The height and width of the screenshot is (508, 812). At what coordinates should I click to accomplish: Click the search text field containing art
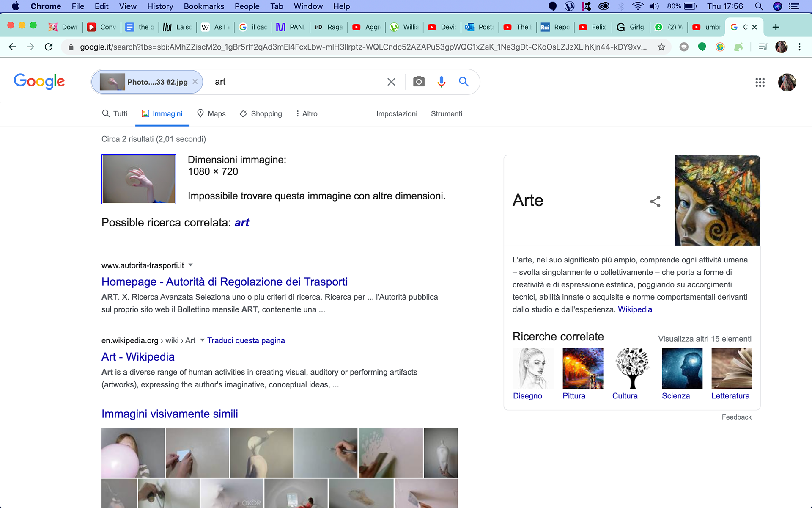pos(296,82)
